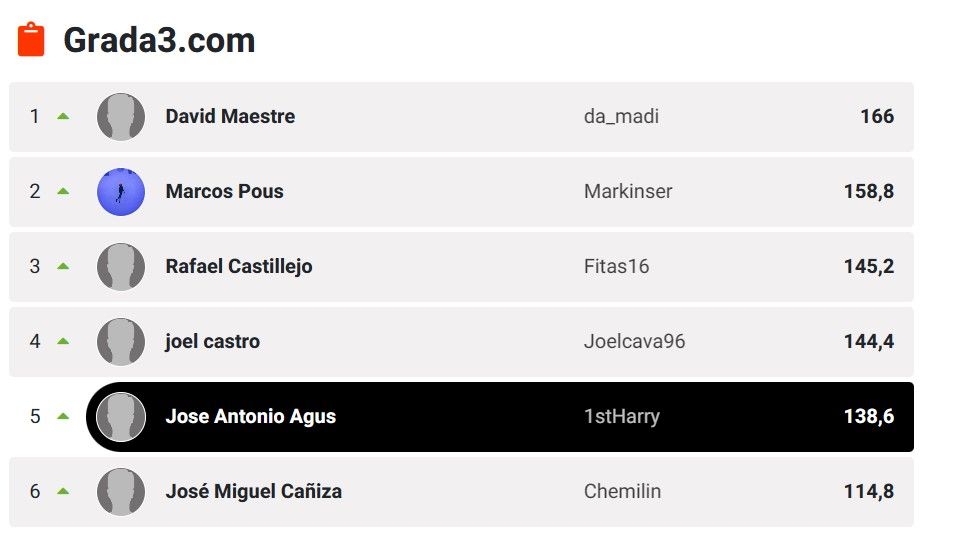Viewport: 956px width, 541px height.
Task: Click Jose Antonio Agus's avatar
Action: 121,417
